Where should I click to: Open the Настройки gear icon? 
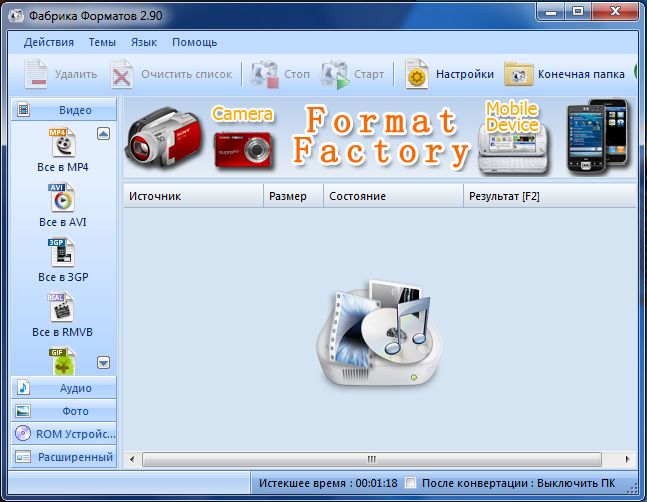click(416, 74)
